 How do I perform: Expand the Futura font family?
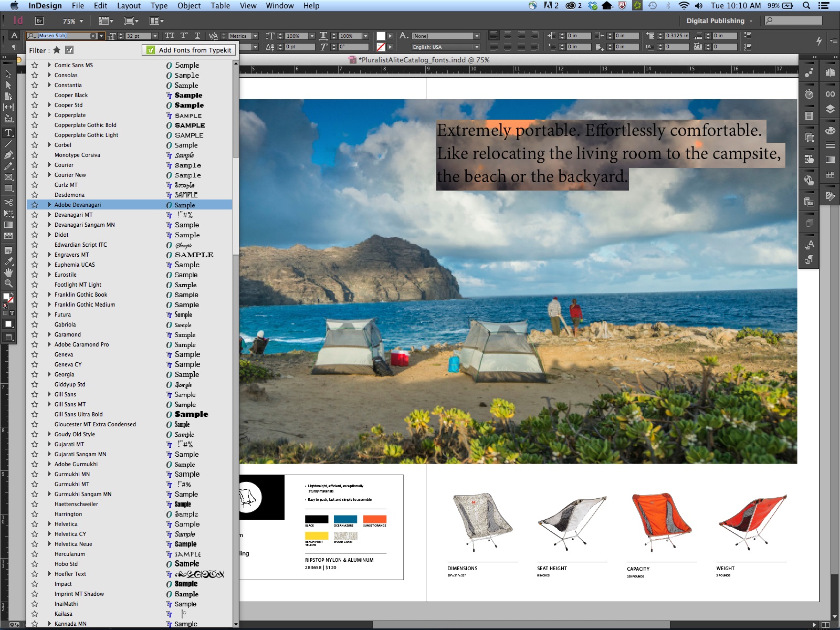coord(49,314)
